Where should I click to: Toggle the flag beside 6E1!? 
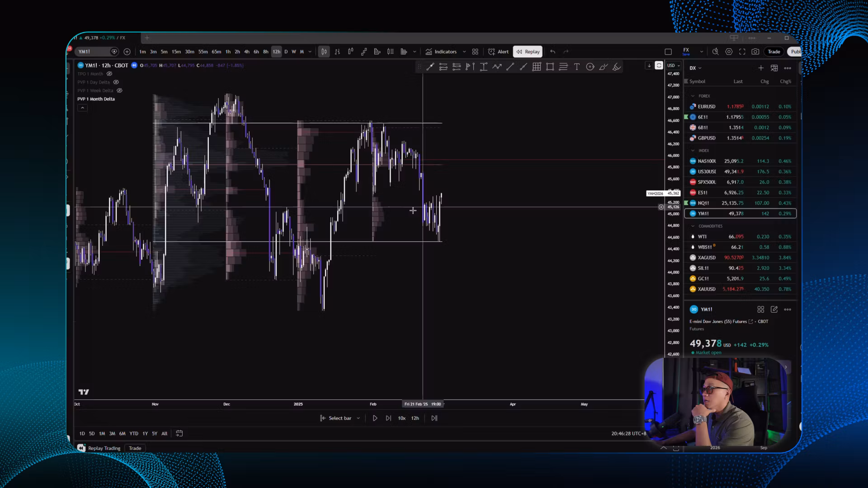pyautogui.click(x=686, y=117)
